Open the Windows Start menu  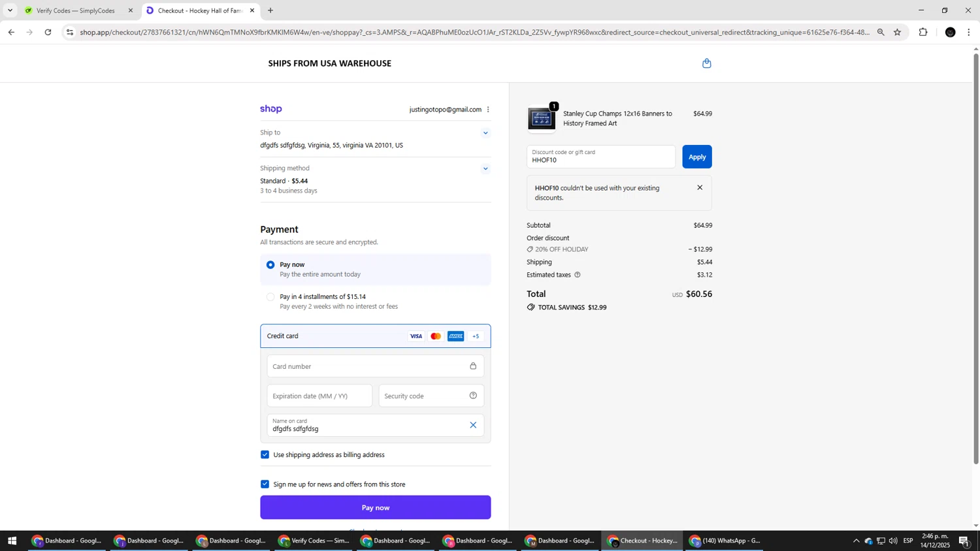11,541
